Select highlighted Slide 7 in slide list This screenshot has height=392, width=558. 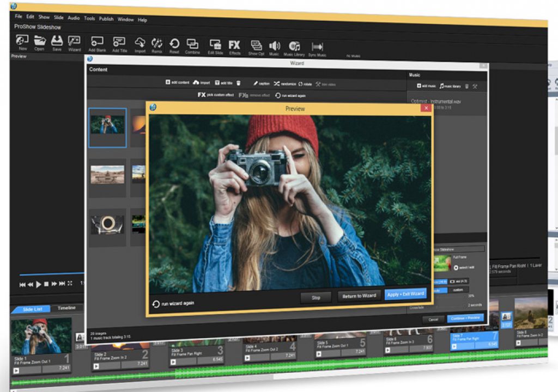474,340
